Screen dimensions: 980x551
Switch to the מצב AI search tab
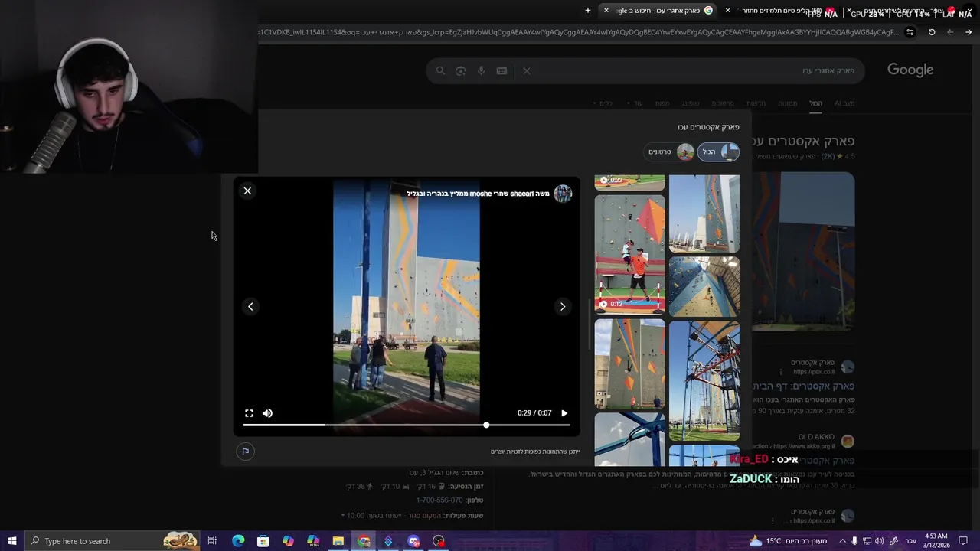(x=844, y=103)
